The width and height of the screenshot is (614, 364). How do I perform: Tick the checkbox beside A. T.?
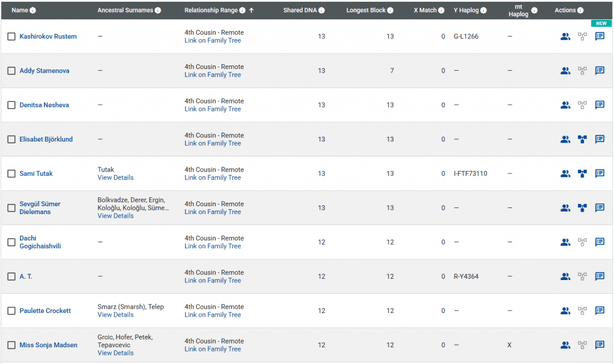pyautogui.click(x=11, y=276)
